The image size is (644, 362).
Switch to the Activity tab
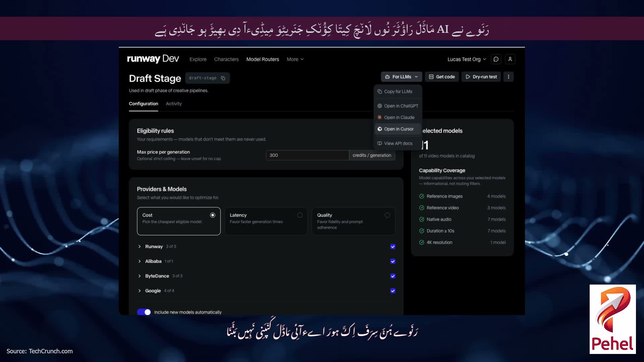174,104
